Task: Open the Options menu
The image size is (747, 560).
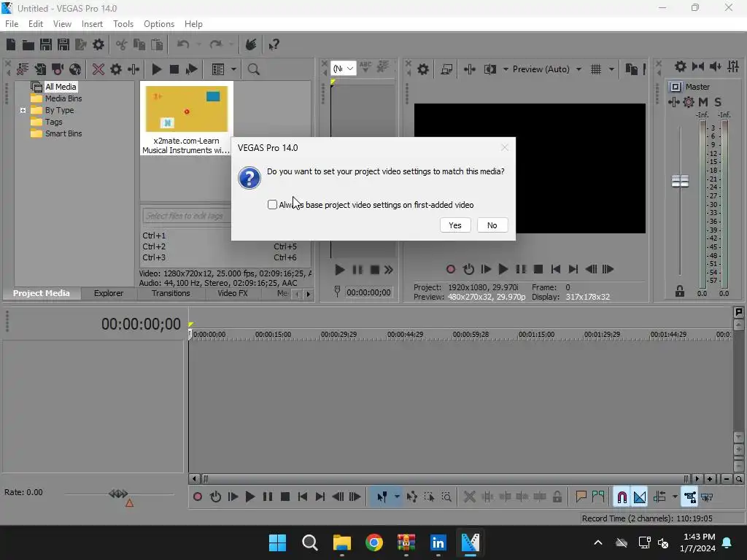Action: tap(159, 24)
